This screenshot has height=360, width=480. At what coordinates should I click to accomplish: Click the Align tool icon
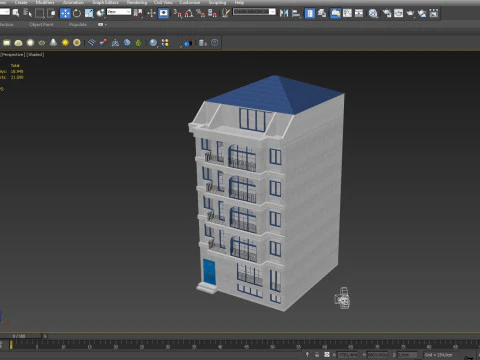pos(296,13)
